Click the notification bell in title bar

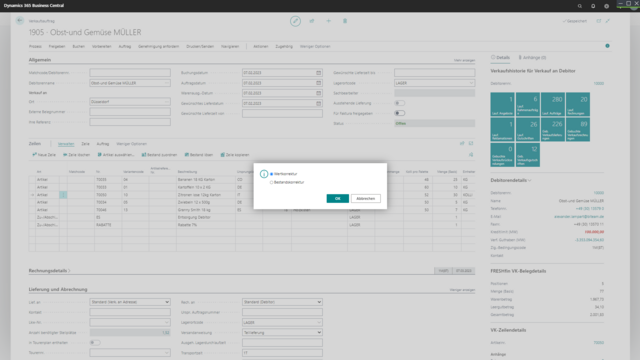[593, 6]
